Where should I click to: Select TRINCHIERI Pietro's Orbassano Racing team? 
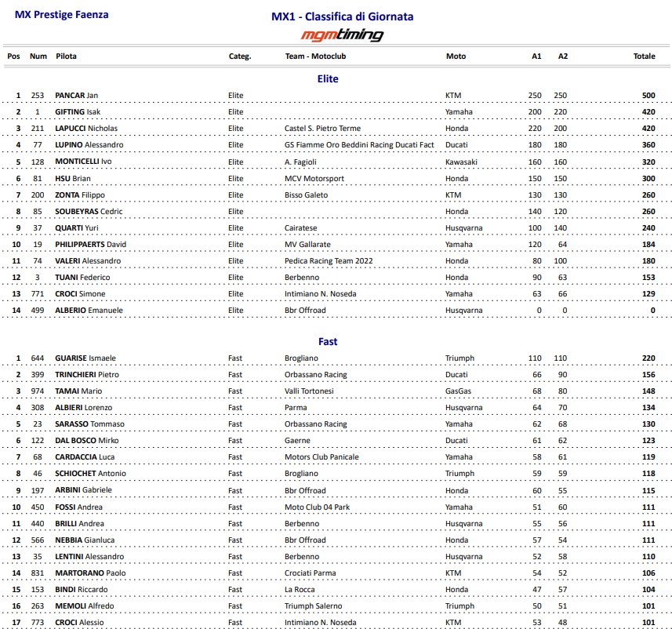coord(316,375)
